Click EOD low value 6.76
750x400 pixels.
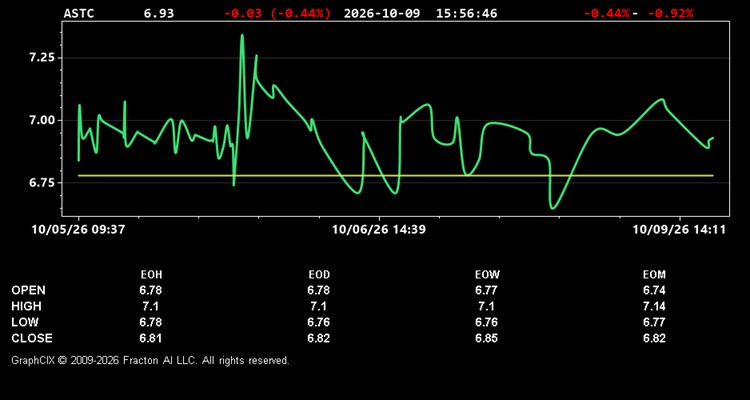pyautogui.click(x=319, y=322)
